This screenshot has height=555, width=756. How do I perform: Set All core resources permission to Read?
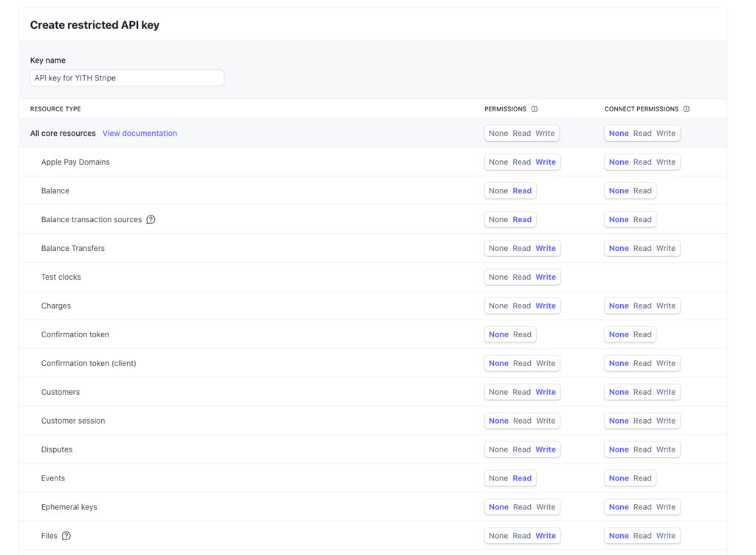point(521,134)
